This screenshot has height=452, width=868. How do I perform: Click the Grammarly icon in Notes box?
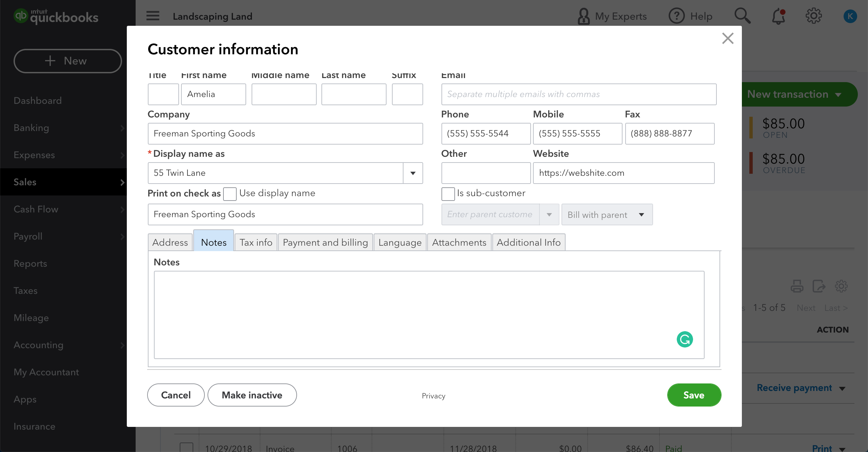(685, 339)
